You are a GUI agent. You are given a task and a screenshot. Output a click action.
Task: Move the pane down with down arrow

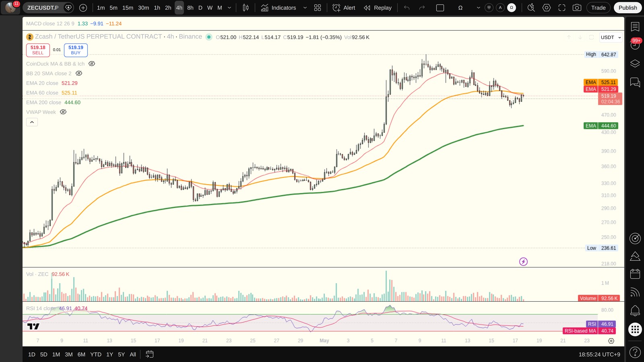click(580, 37)
